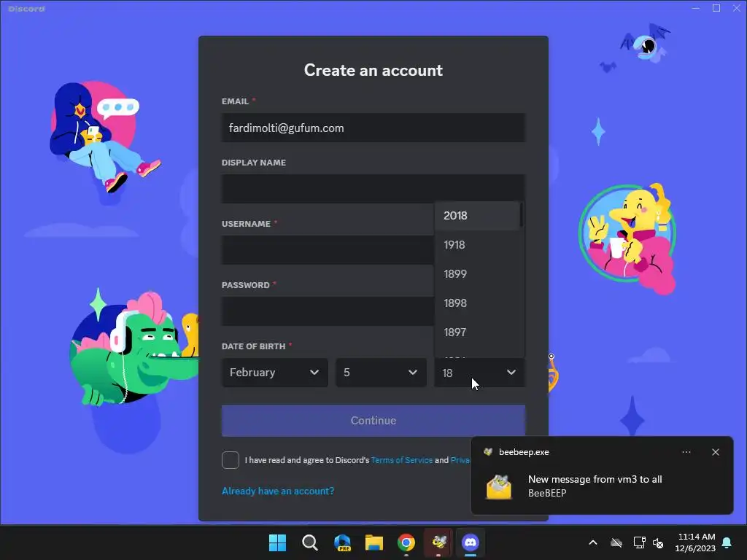Select 1899 from the year list
This screenshot has width=747, height=560.
pyautogui.click(x=477, y=274)
